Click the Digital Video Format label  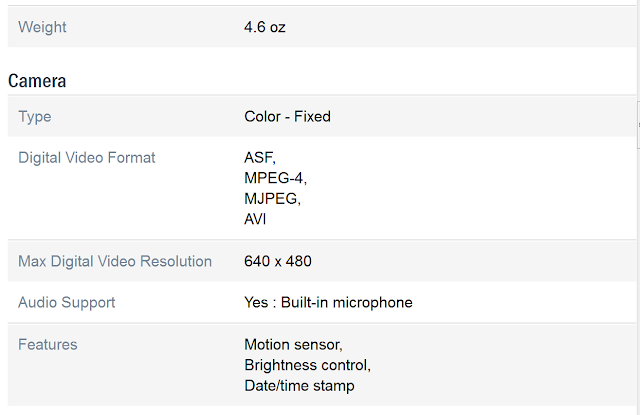pos(87,157)
